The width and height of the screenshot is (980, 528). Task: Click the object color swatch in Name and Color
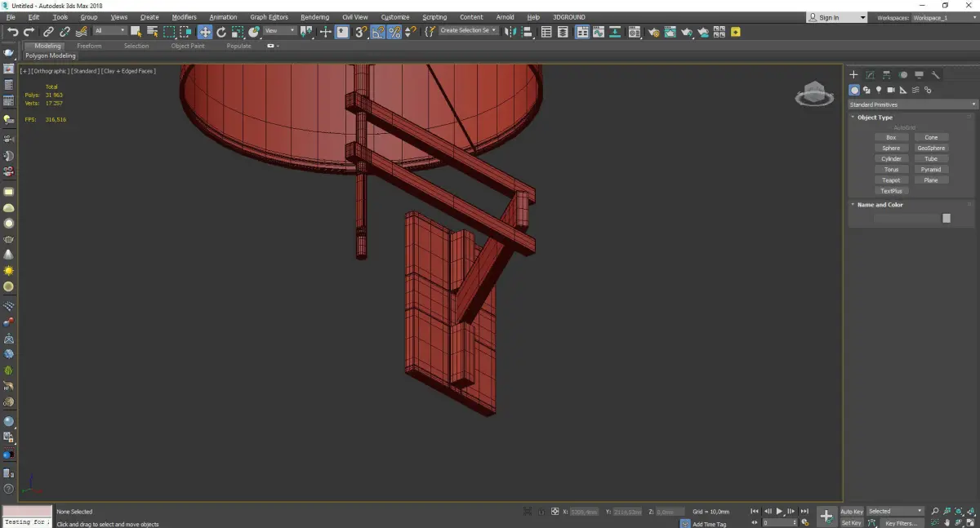[946, 218]
